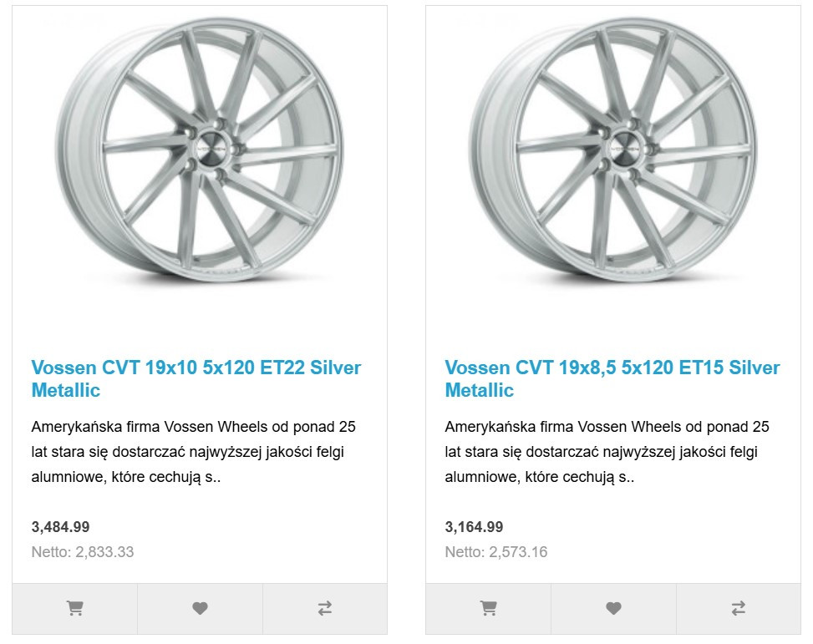Heart the 19x8,5 ET15 wheel
Screen dimensions: 813x644
pos(613,609)
